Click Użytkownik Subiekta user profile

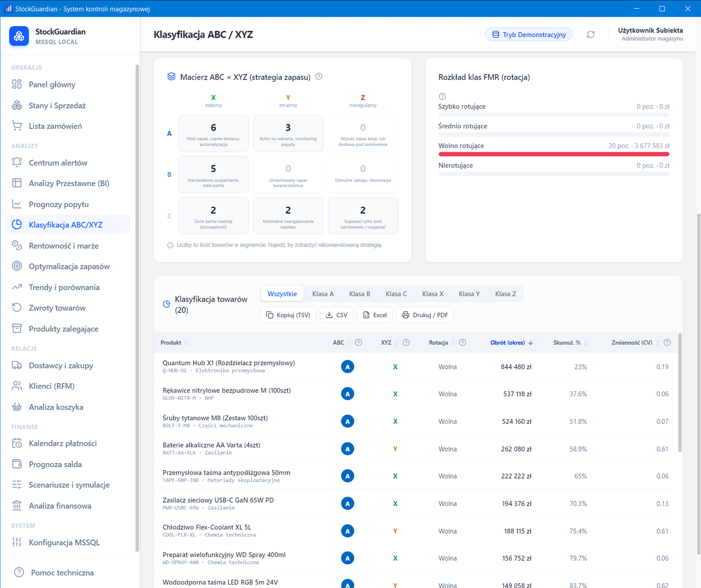650,34
